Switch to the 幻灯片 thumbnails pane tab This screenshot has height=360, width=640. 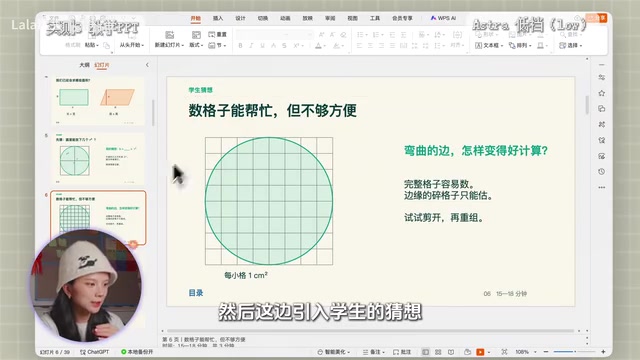pyautogui.click(x=102, y=65)
